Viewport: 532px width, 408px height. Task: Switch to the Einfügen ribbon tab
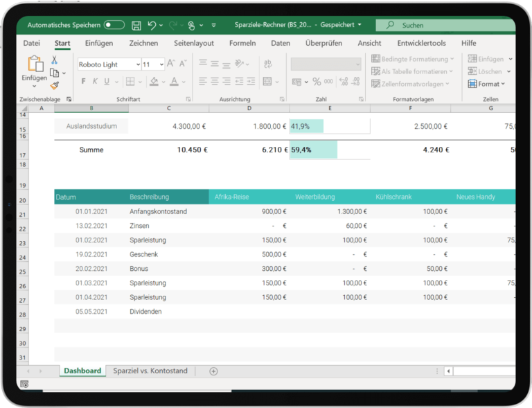(99, 43)
